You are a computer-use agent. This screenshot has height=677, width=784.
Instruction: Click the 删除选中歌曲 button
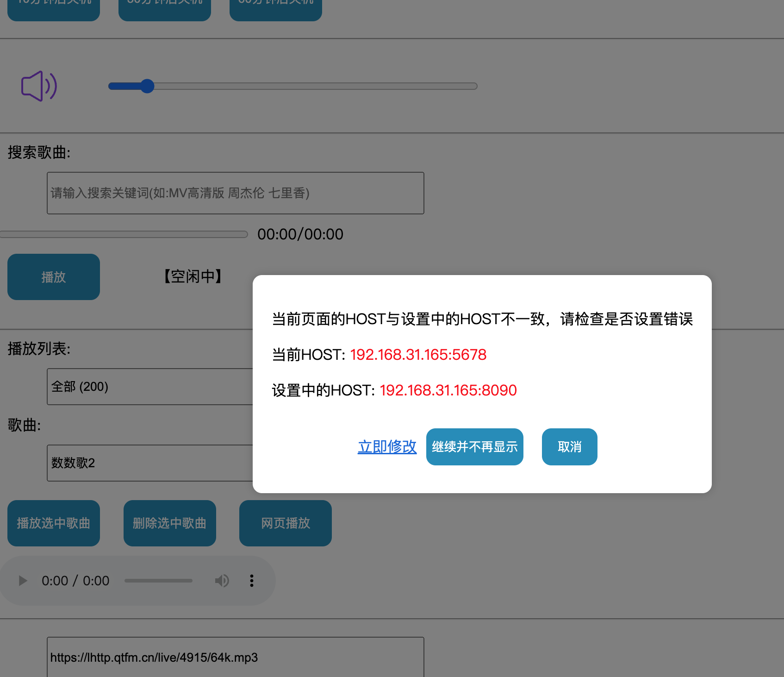(x=169, y=523)
